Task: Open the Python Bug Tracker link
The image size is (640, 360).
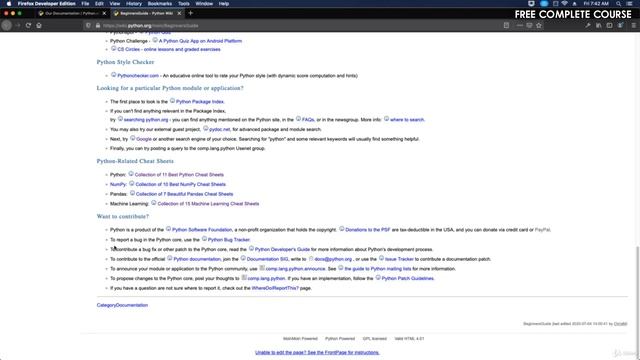Action: [x=229, y=240]
